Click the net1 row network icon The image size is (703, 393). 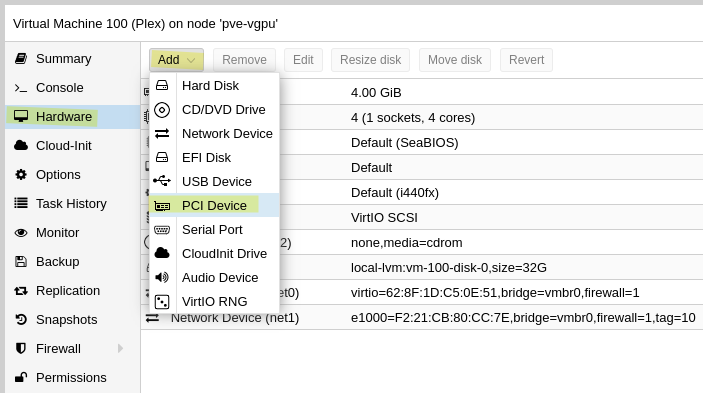tap(152, 318)
